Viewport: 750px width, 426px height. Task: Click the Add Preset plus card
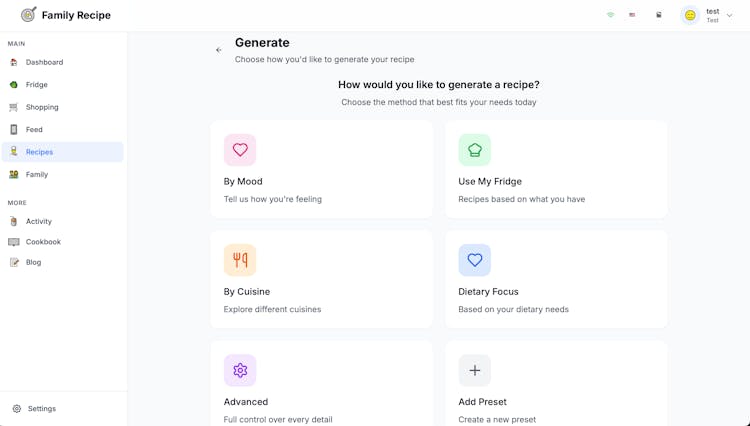(555, 385)
